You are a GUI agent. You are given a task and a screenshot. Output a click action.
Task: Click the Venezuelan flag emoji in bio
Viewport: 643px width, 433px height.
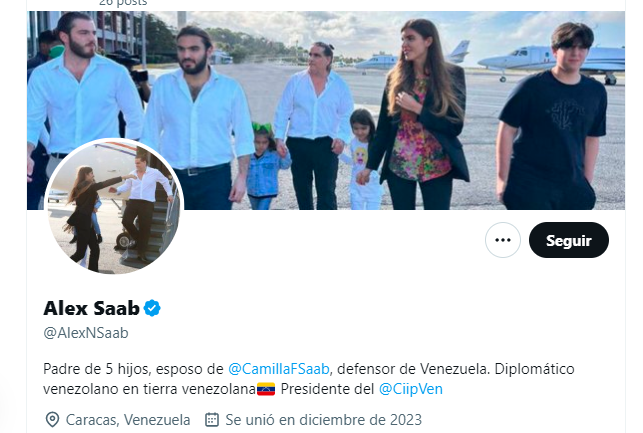click(x=266, y=389)
